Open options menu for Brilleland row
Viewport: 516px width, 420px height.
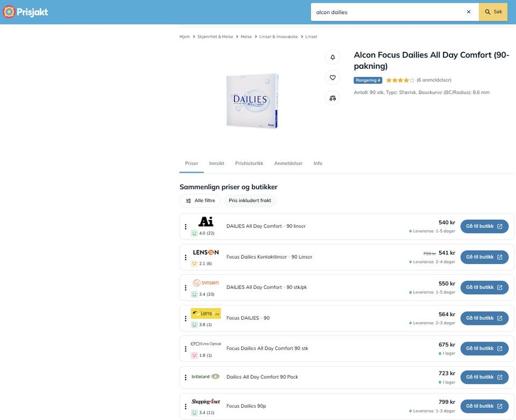(185, 377)
